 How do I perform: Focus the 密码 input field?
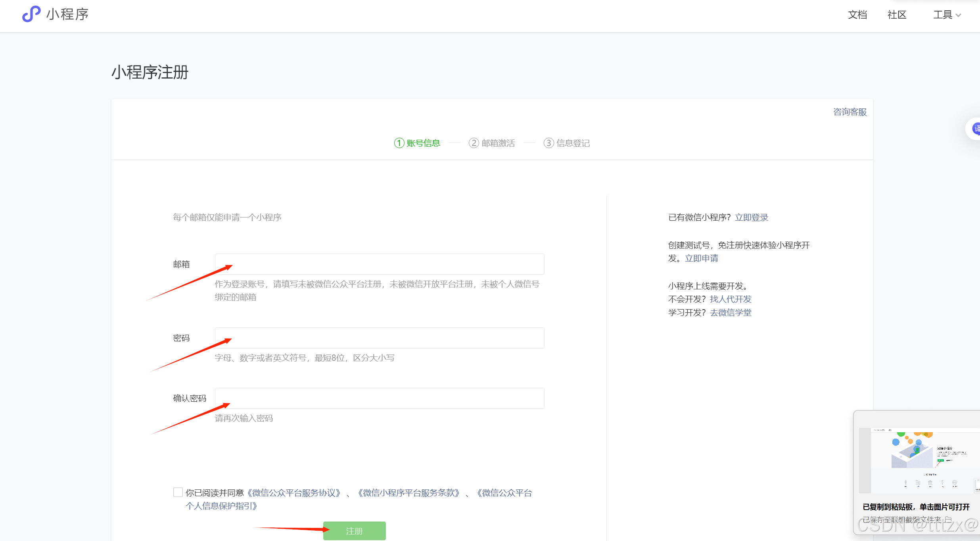tap(380, 338)
